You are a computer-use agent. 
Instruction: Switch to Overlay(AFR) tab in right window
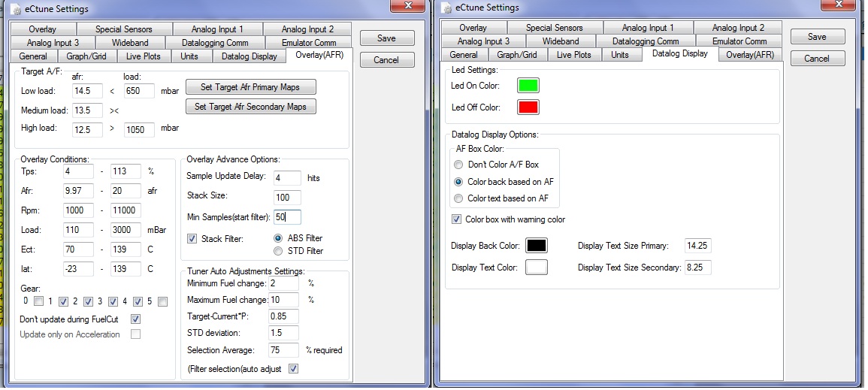pyautogui.click(x=749, y=54)
